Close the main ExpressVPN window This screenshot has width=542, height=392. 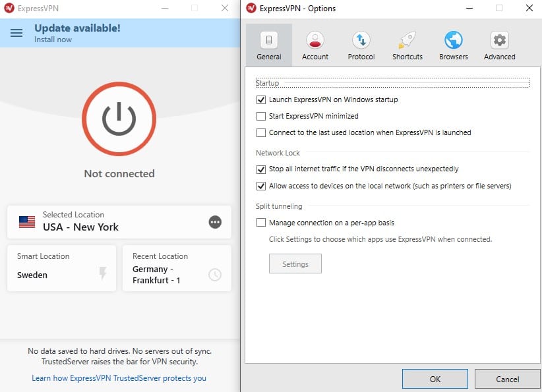pyautogui.click(x=225, y=8)
